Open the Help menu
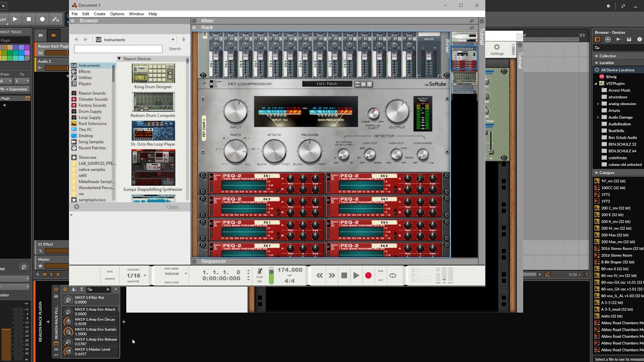The height and width of the screenshot is (362, 644). [x=153, y=14]
